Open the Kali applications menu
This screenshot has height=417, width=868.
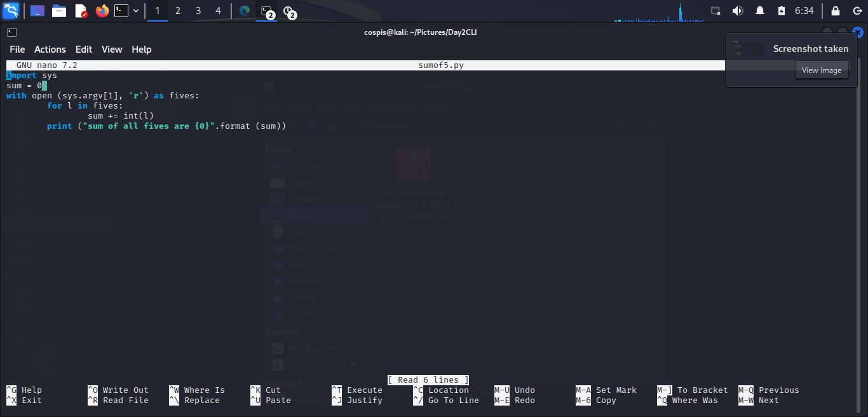[x=11, y=10]
